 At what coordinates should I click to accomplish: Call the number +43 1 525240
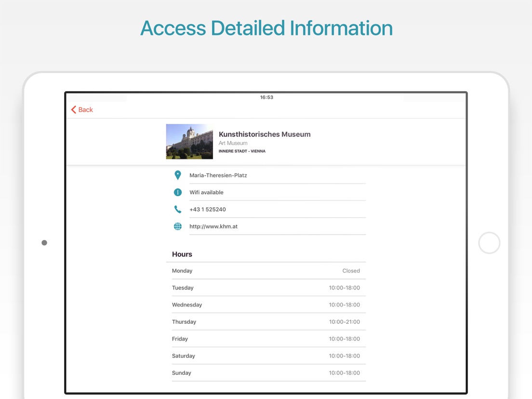208,209
